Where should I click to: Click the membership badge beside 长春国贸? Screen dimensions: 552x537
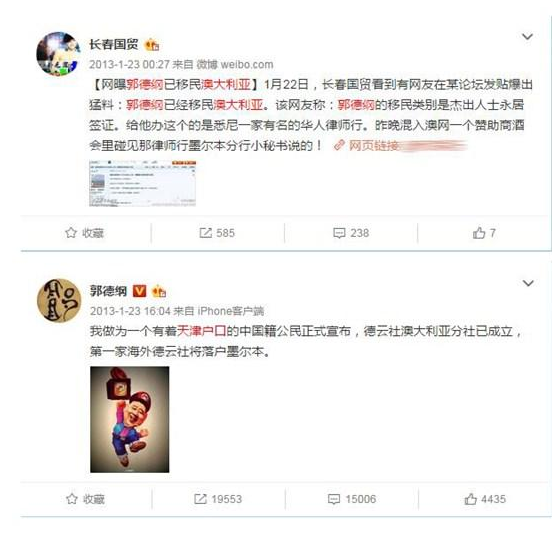point(152,45)
